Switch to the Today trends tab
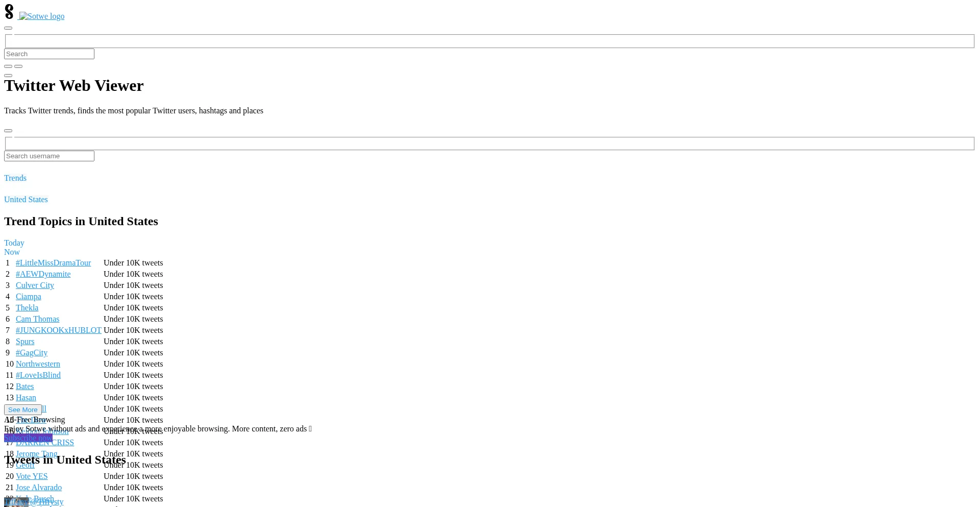 (x=14, y=243)
